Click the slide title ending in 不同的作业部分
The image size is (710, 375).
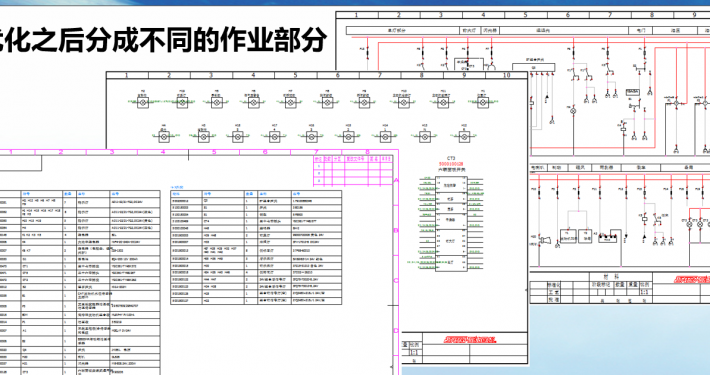[x=163, y=40]
